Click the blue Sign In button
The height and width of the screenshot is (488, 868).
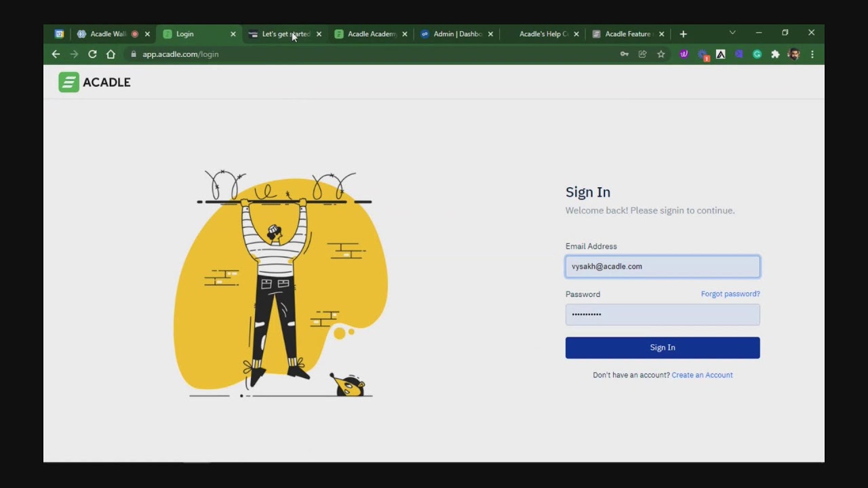(x=663, y=348)
